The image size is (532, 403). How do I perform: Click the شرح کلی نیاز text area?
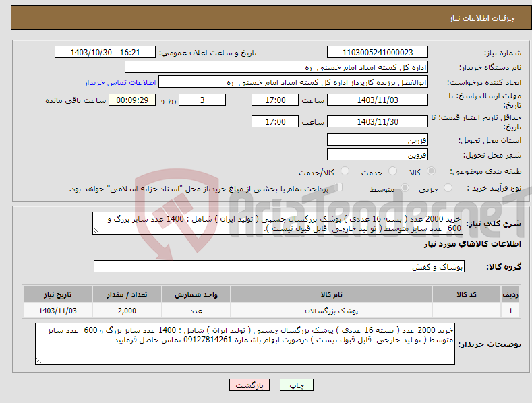coord(278,224)
